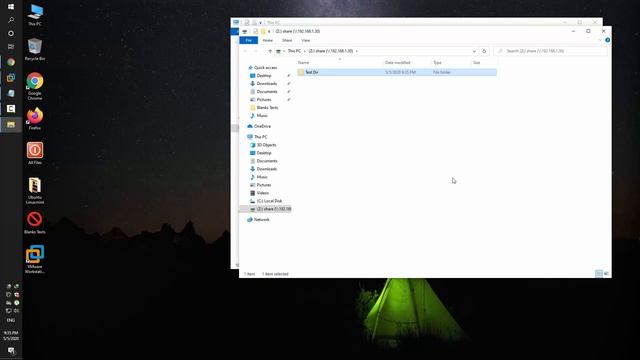Select the Google Chrome desktop shortcut
640x360 pixels.
35,86
